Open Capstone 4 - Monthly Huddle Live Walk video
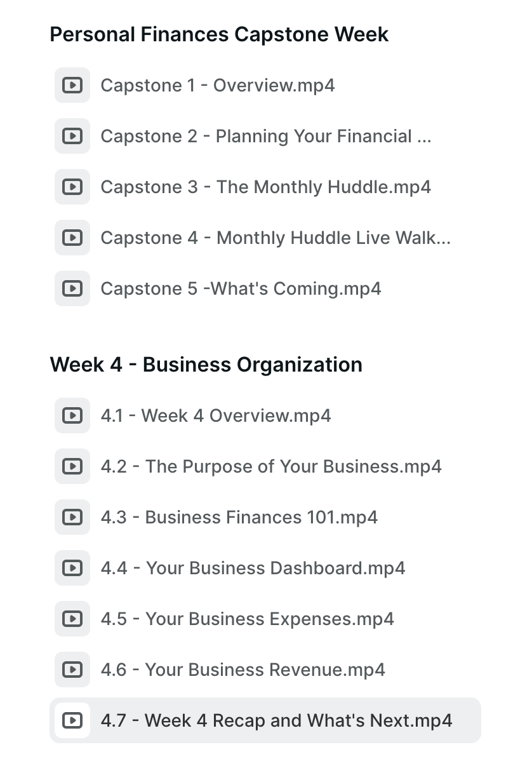This screenshot has height=761, width=532. coord(276,238)
